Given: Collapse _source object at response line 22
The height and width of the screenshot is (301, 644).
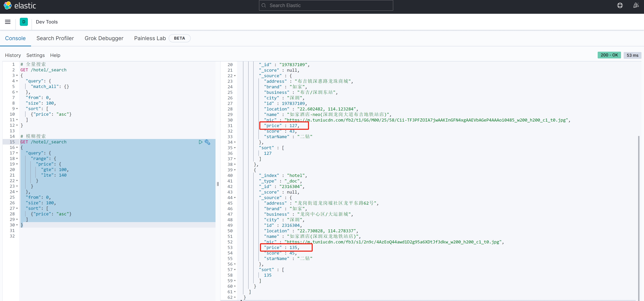Looking at the screenshot, I should tap(235, 76).
